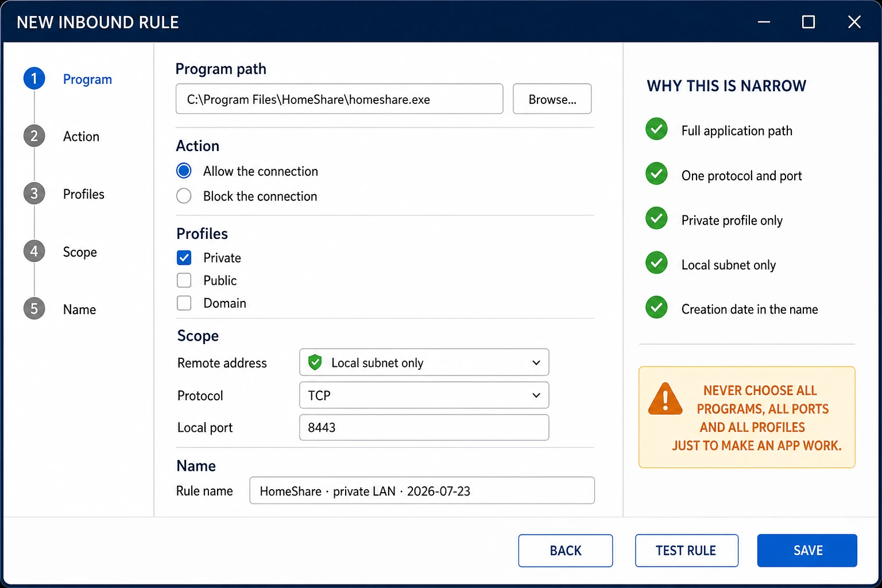The width and height of the screenshot is (882, 588).
Task: Go to the Profiles step label
Action: coord(84,194)
